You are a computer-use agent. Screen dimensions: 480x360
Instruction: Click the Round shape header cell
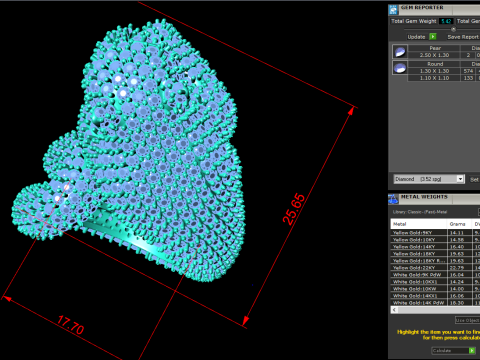click(434, 64)
